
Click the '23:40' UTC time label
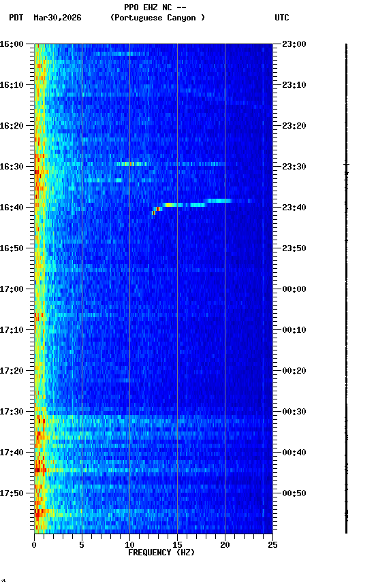coord(294,208)
